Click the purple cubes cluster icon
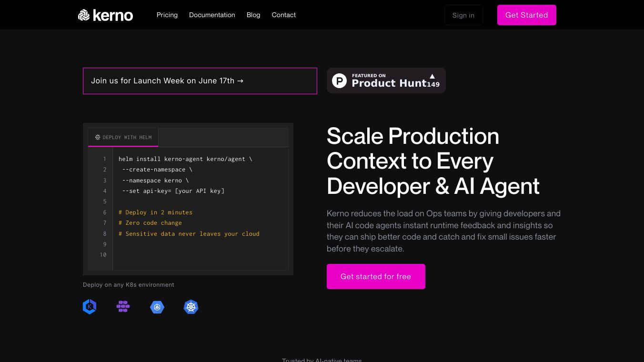644x362 pixels. click(123, 307)
